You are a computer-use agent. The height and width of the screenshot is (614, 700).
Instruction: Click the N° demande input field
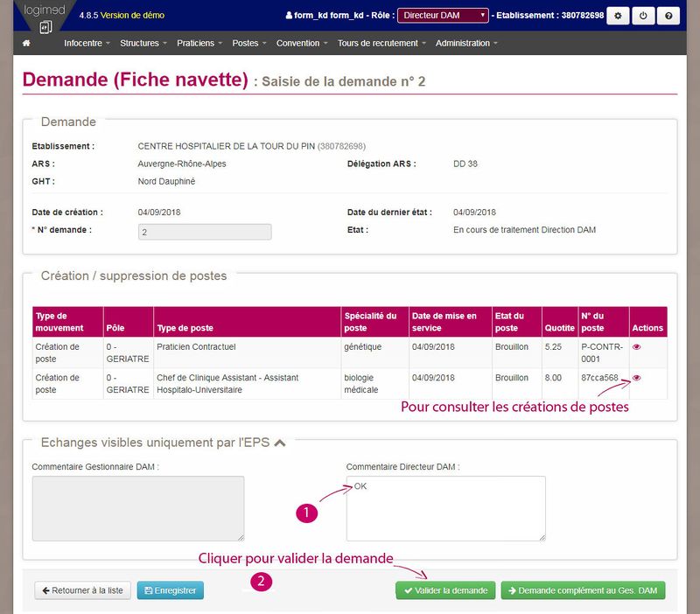tap(205, 232)
